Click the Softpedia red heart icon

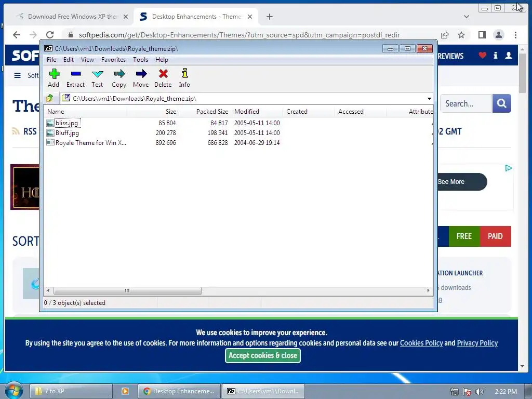(482, 55)
